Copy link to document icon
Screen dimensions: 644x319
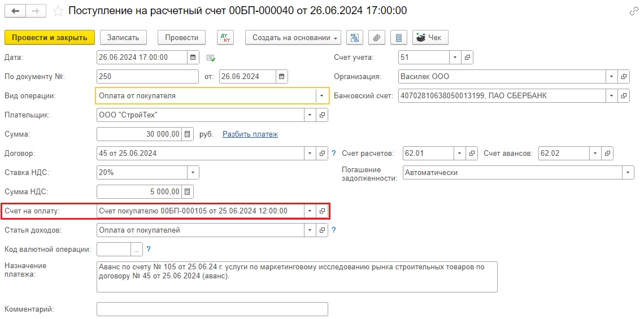(634, 11)
